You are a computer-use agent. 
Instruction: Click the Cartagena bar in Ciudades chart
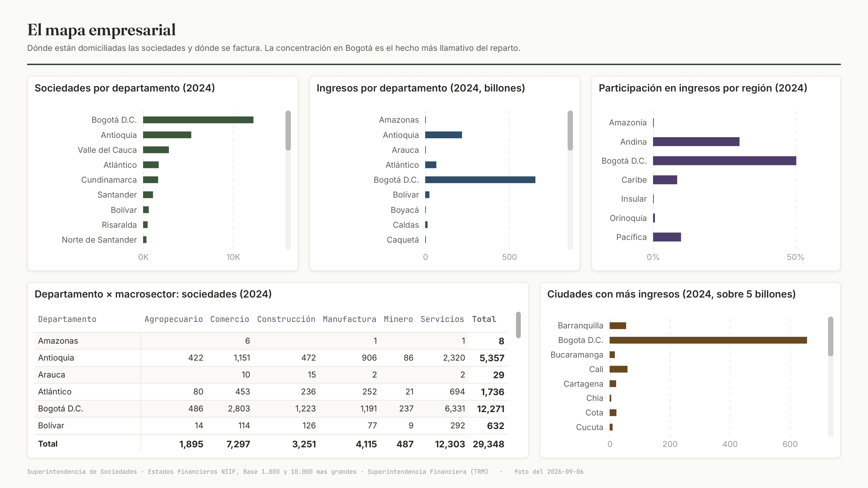coord(613,384)
